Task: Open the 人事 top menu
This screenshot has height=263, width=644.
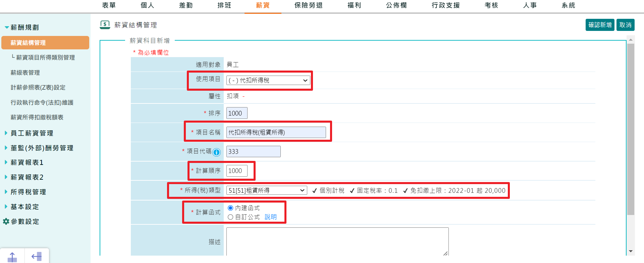Action: (x=530, y=5)
